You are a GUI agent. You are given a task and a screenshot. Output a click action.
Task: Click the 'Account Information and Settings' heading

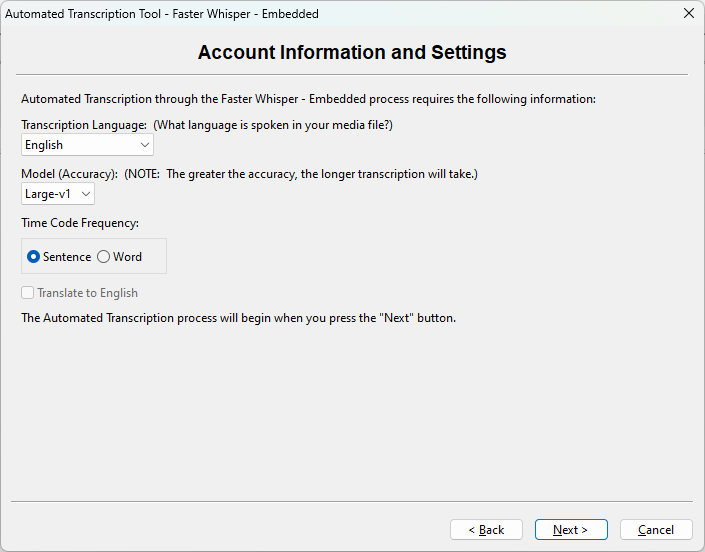352,53
